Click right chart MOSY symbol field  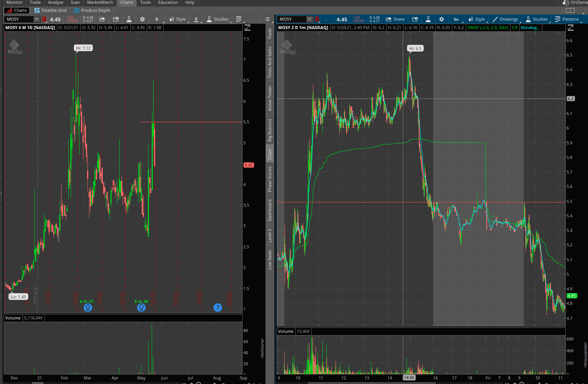(x=292, y=19)
